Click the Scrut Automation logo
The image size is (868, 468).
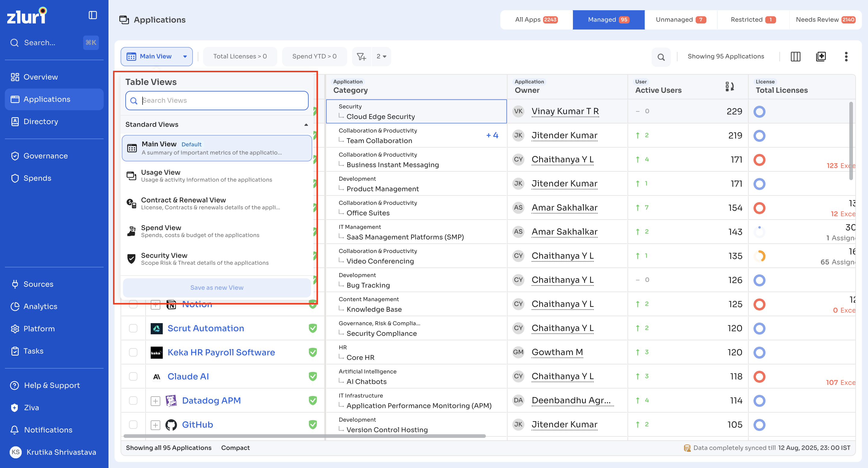(x=157, y=328)
